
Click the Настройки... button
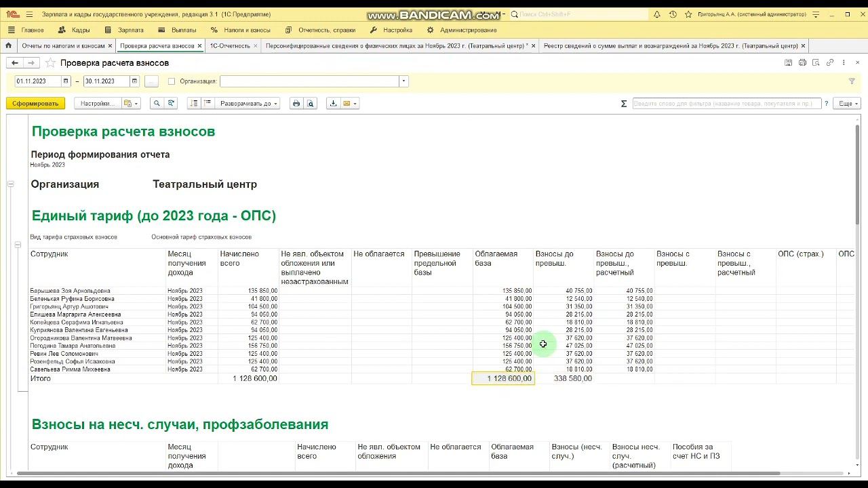pyautogui.click(x=97, y=104)
